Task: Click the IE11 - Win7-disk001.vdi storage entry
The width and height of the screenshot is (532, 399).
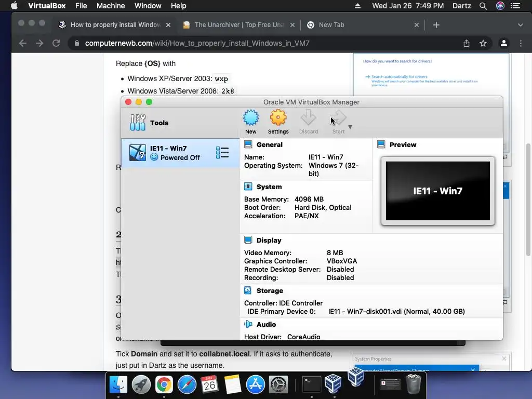Action: pyautogui.click(x=396, y=312)
